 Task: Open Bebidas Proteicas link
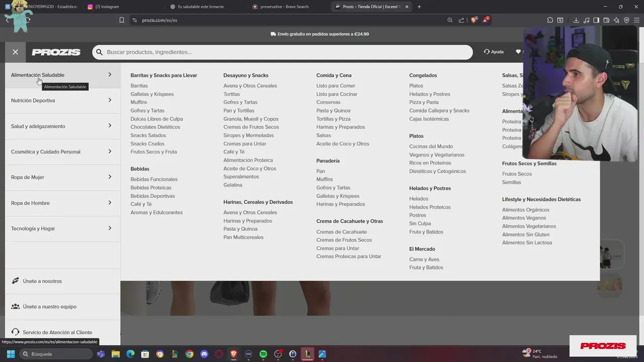point(151,188)
